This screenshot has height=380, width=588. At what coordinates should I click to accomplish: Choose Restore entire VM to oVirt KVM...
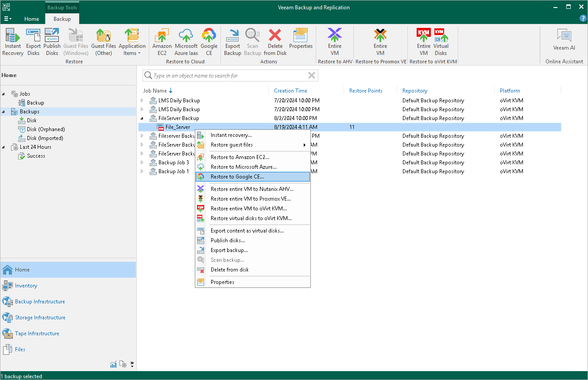(x=253, y=209)
